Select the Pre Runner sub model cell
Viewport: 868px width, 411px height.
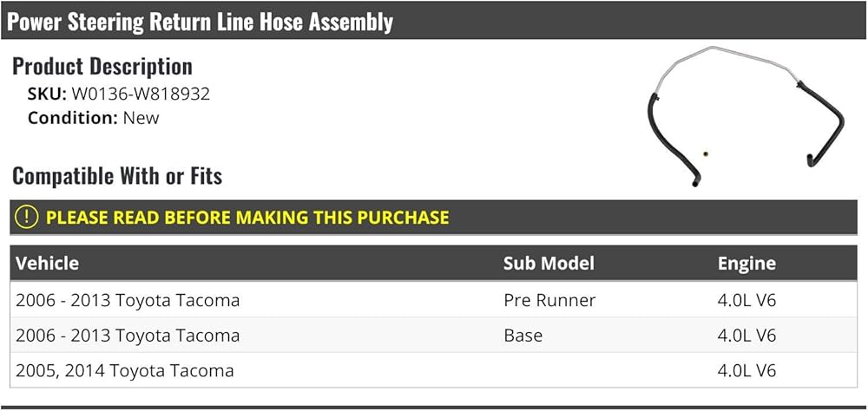point(549,300)
